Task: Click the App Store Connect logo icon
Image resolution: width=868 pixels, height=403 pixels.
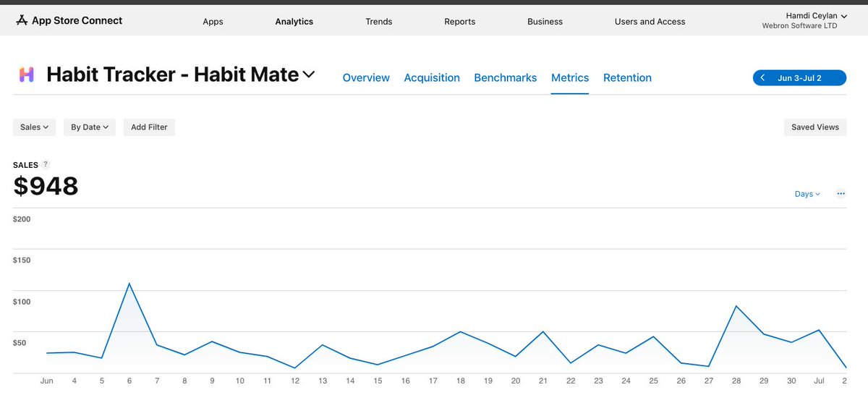Action: click(22, 21)
